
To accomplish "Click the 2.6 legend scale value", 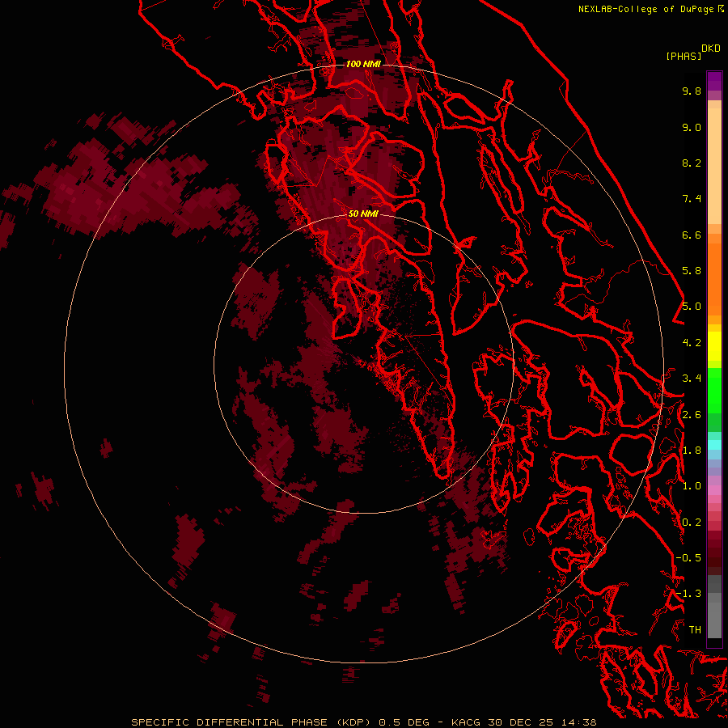I will 692,415.
